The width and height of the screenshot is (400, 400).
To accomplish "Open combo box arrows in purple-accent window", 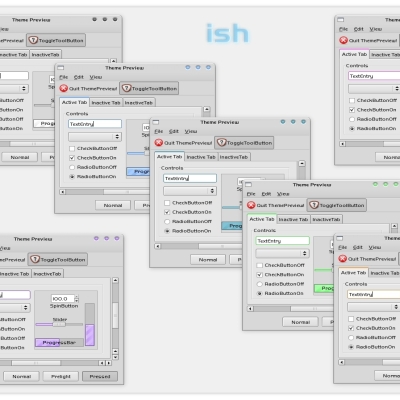I will pos(25,308).
